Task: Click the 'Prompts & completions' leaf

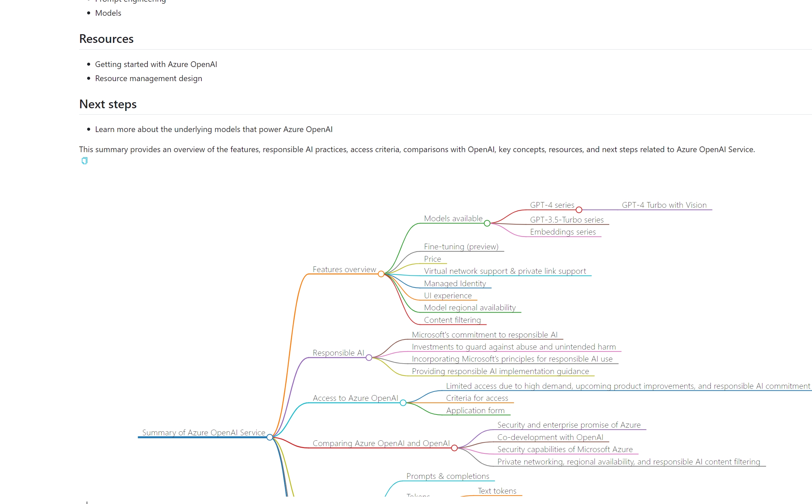Action: (448, 476)
